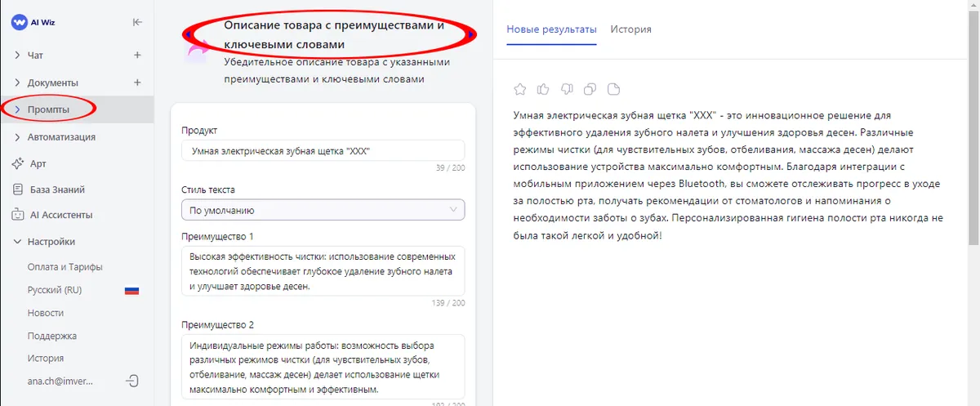The width and height of the screenshot is (980, 406).
Task: Click the База Знаний document icon
Action: coord(17,190)
